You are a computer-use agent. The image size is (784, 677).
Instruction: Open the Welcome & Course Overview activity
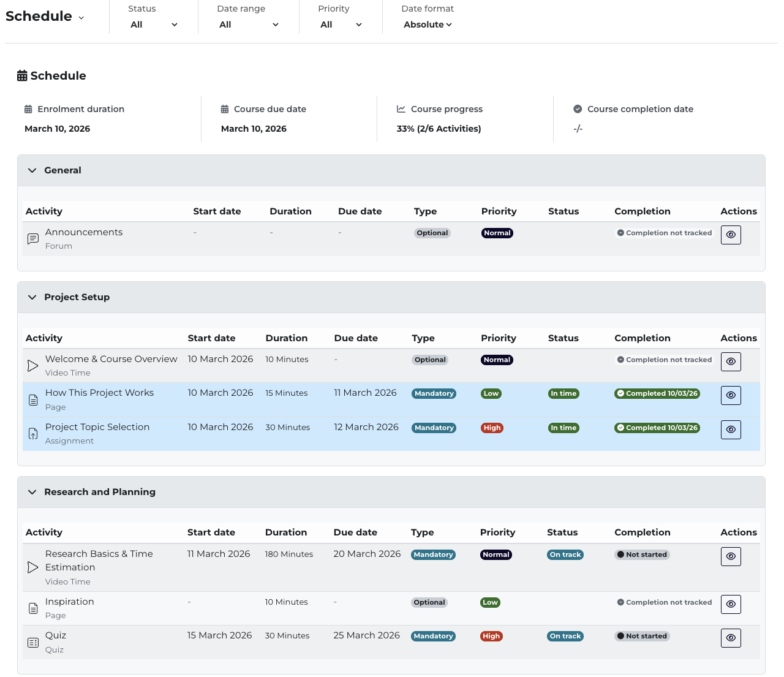(x=111, y=359)
